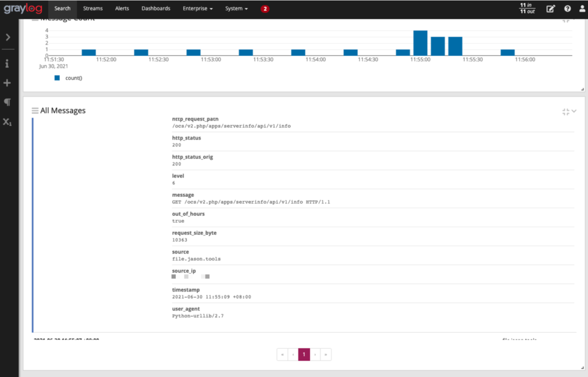Click the http_status_orig field name
This screenshot has height=377, width=588.
pos(192,157)
